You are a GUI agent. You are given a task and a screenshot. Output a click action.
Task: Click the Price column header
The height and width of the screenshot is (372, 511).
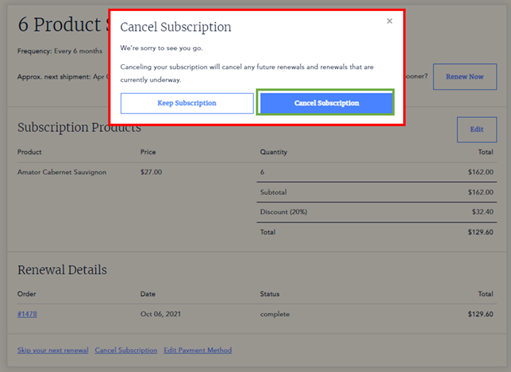(x=148, y=152)
